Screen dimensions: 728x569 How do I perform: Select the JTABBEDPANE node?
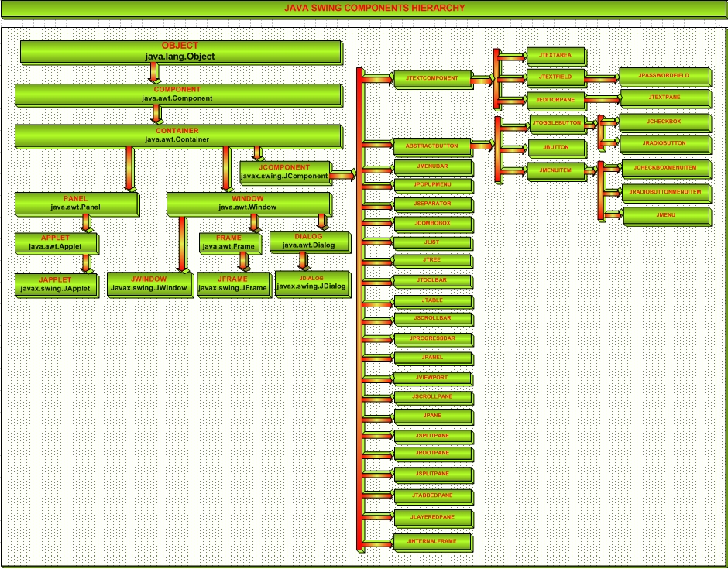pos(433,496)
